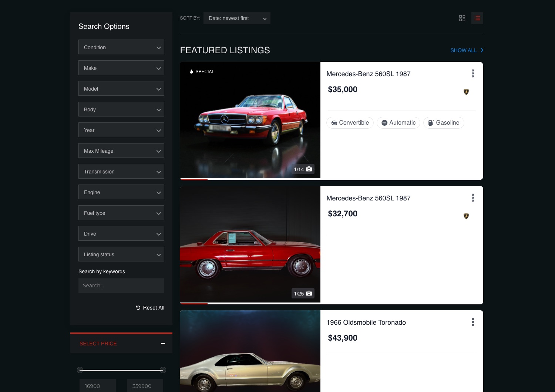Click the maximum price field 359900
The width and height of the screenshot is (555, 392).
(145, 385)
